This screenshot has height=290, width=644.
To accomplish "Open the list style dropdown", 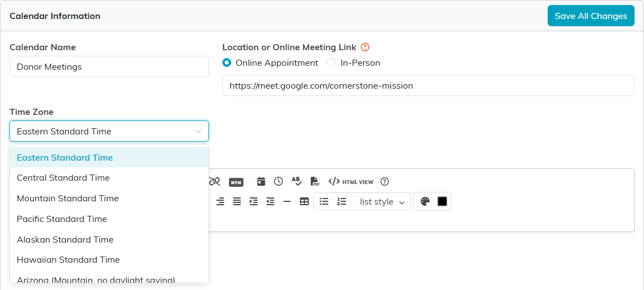I will (x=381, y=201).
